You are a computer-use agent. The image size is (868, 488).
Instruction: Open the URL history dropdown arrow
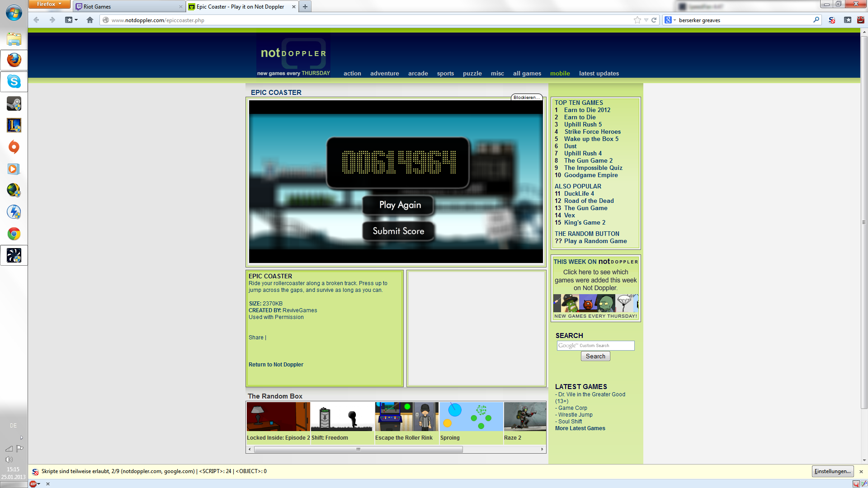click(646, 20)
